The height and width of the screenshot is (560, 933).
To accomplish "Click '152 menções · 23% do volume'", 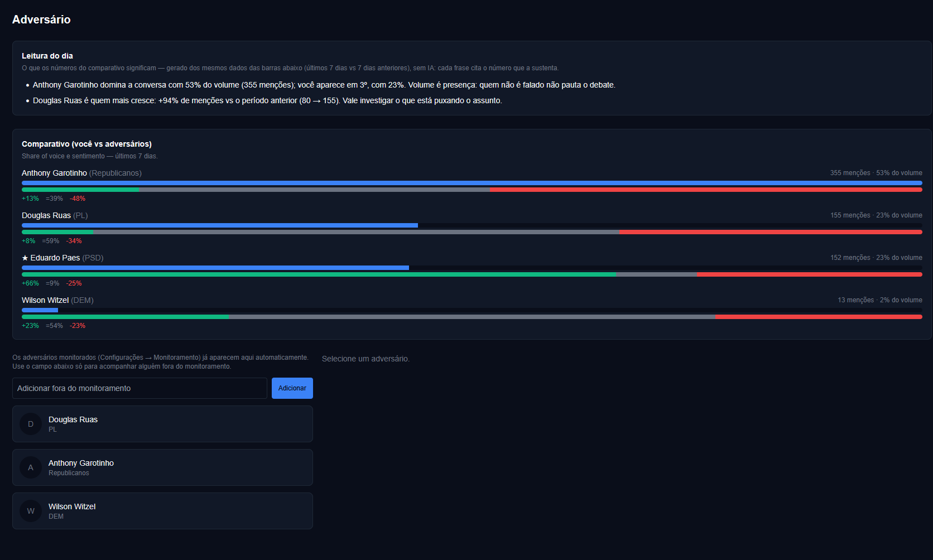I will coord(876,258).
